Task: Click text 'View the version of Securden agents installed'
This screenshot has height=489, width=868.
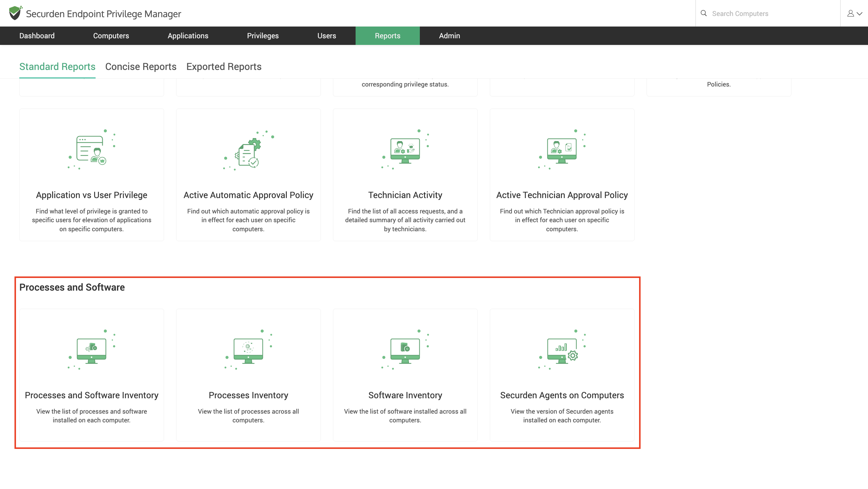Action: 562,415
